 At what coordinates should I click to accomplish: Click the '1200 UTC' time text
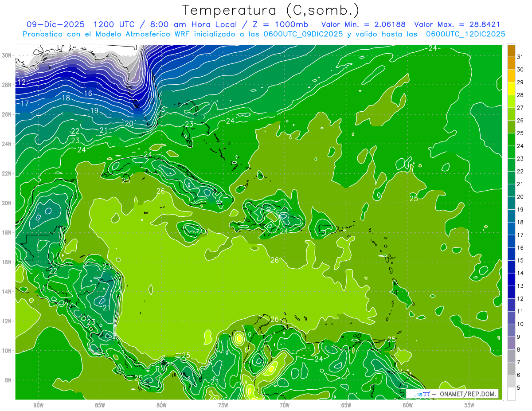tap(114, 24)
